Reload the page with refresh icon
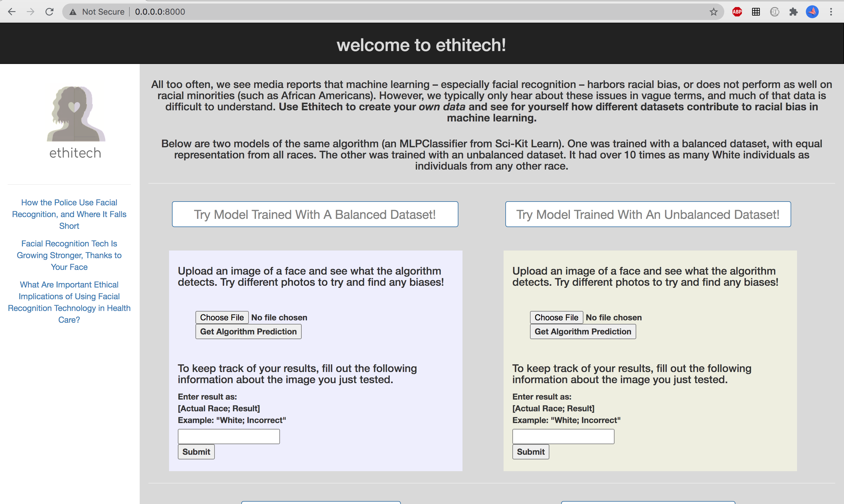This screenshot has height=504, width=844. (x=50, y=12)
